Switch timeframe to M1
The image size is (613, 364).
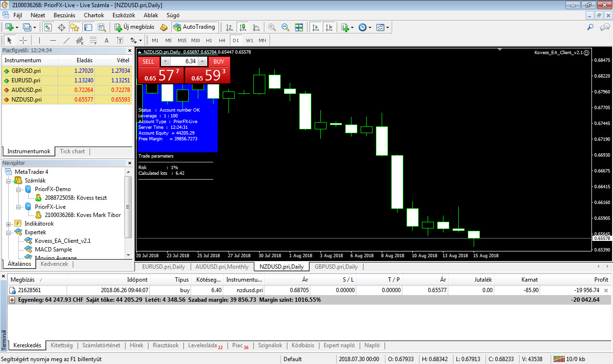[155, 40]
